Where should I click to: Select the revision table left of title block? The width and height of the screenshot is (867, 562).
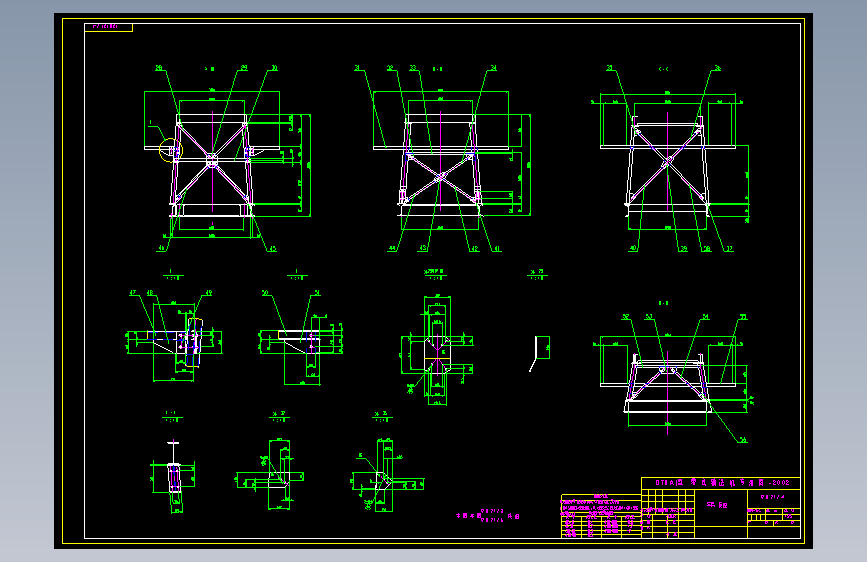point(601,516)
